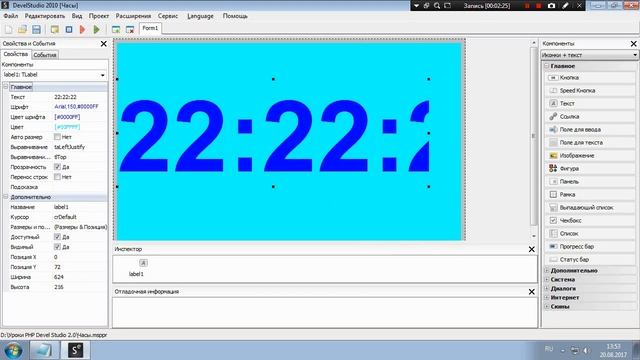Select the Рамка component

pos(589,195)
